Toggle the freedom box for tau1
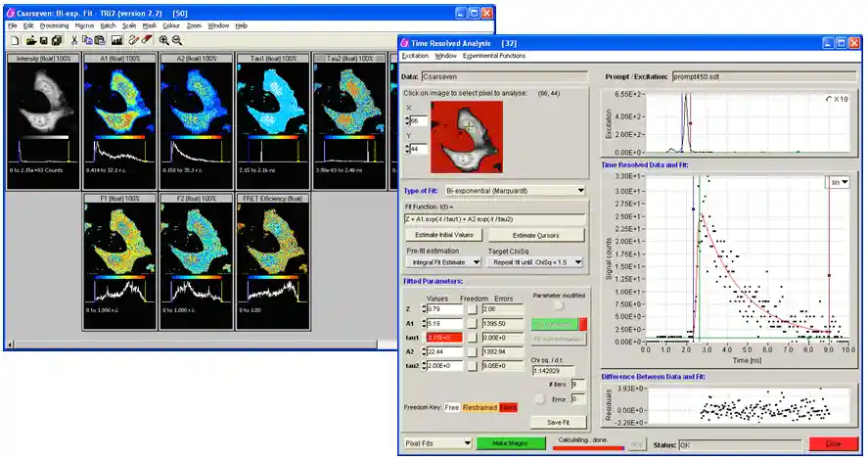868x460 pixels. point(471,338)
